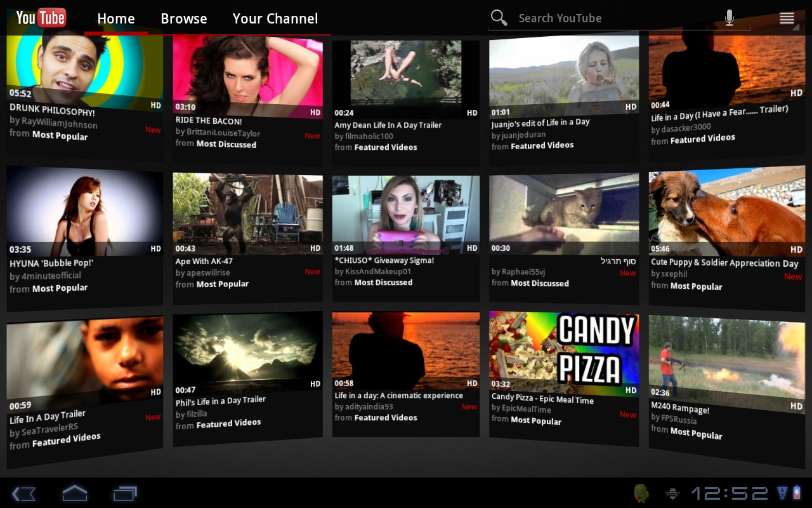The width and height of the screenshot is (812, 508).
Task: Tap the battery status icon
Action: tap(797, 493)
